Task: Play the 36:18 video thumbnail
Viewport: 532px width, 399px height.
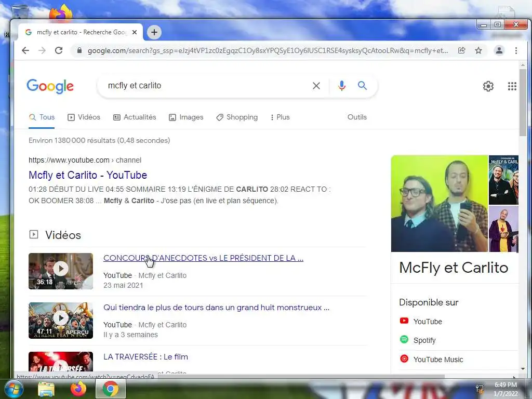Action: tap(61, 271)
